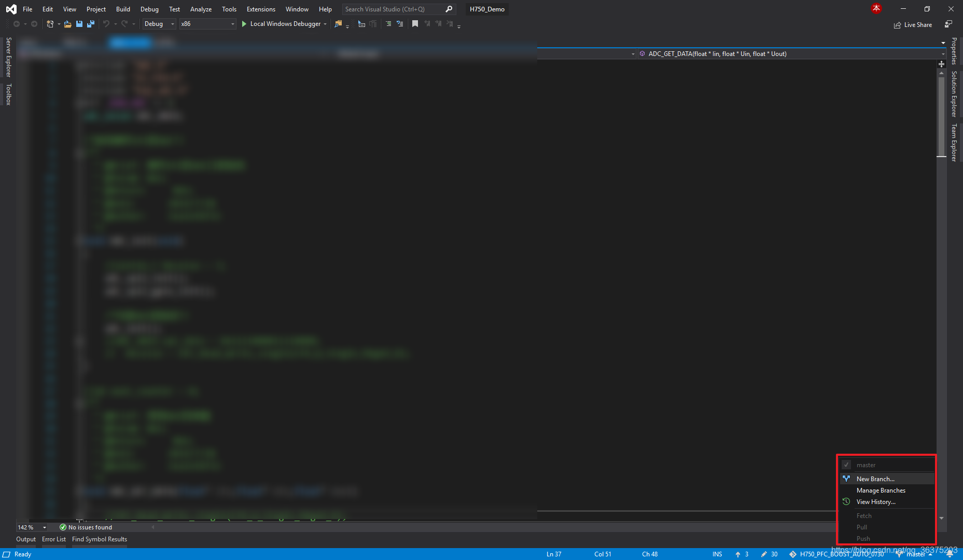963x560 pixels.
Task: Click the Find in Files icon
Action: click(338, 24)
